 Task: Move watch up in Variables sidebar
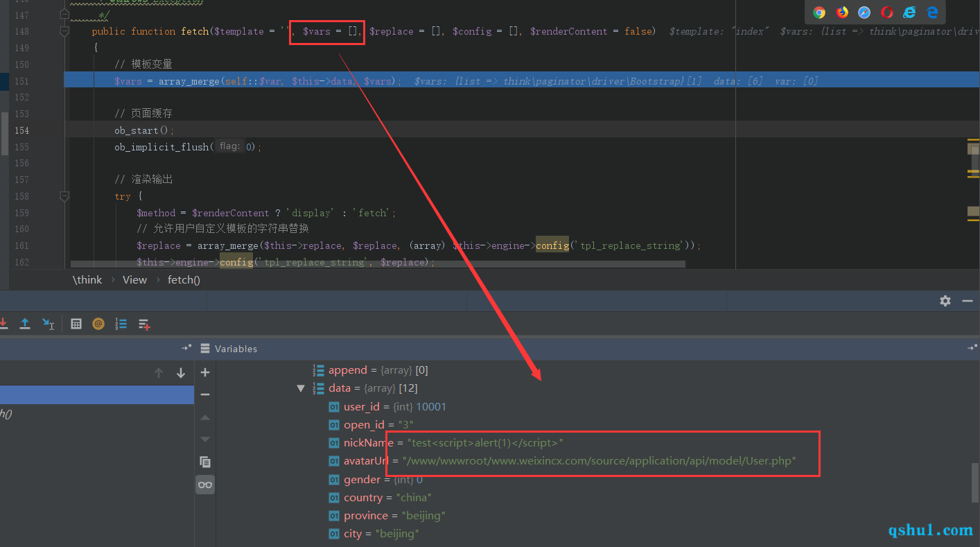(205, 417)
